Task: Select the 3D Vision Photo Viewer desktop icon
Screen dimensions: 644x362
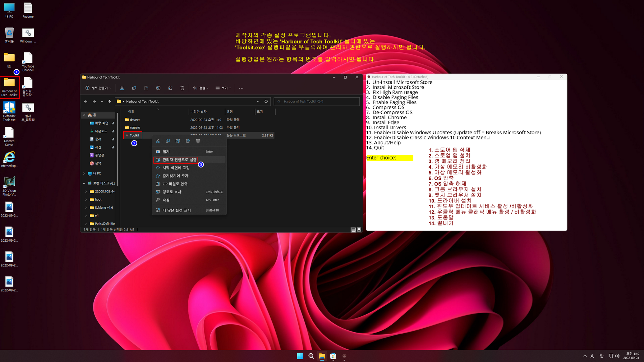Action: pyautogui.click(x=9, y=186)
